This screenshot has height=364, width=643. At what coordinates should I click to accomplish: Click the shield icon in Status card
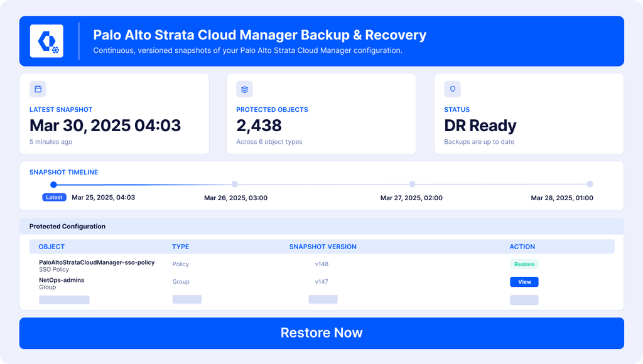click(452, 89)
